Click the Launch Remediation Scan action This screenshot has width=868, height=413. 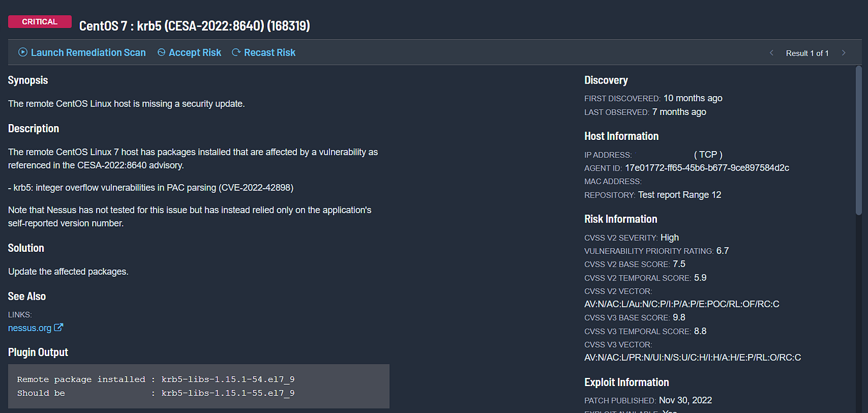[x=88, y=52]
